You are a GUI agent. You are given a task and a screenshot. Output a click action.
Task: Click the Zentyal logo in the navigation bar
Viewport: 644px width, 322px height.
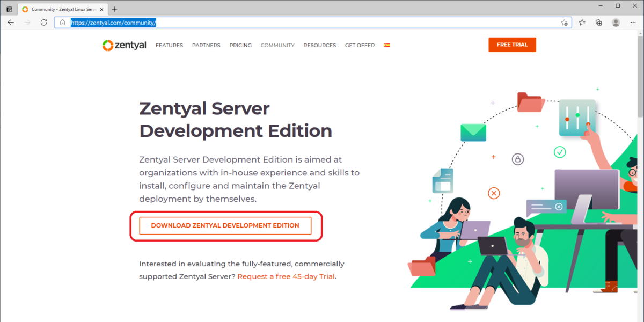point(124,45)
